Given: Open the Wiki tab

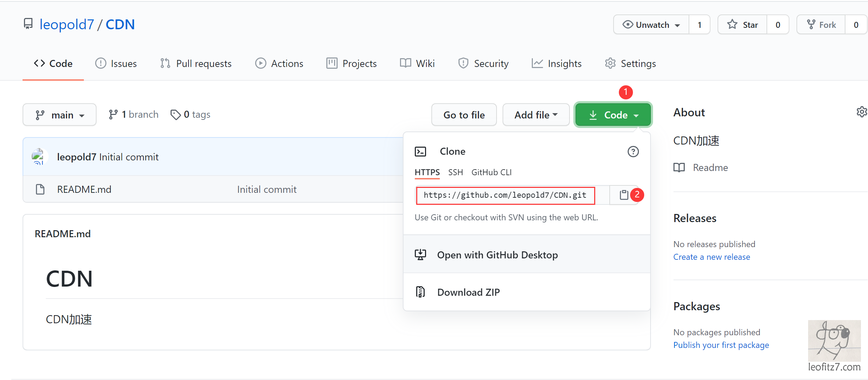Looking at the screenshot, I should 417,63.
